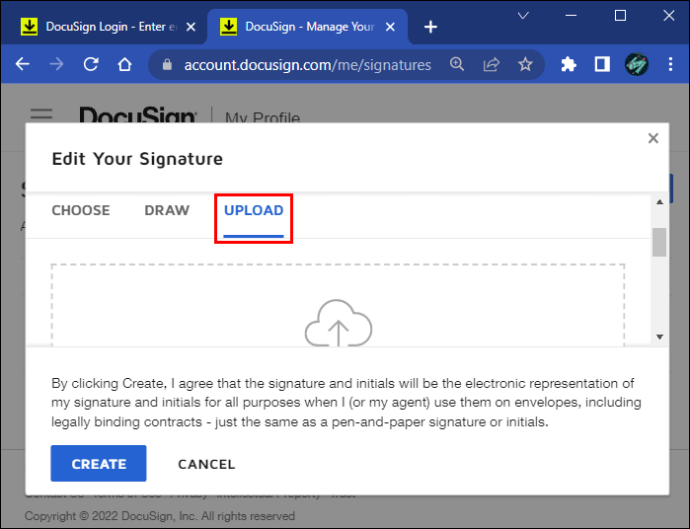Click the cloud upload icon
The image size is (690, 529).
pos(338,323)
